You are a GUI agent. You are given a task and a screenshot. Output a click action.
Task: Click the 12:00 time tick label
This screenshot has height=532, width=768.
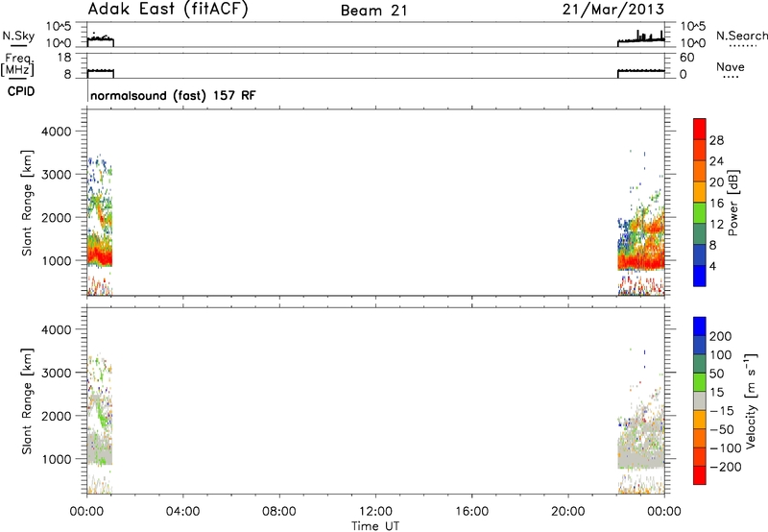coord(375,512)
